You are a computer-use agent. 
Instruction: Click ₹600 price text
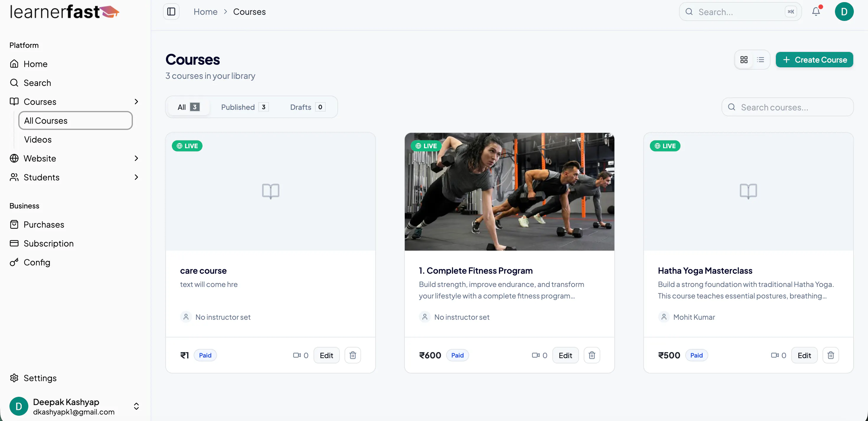pyautogui.click(x=430, y=355)
